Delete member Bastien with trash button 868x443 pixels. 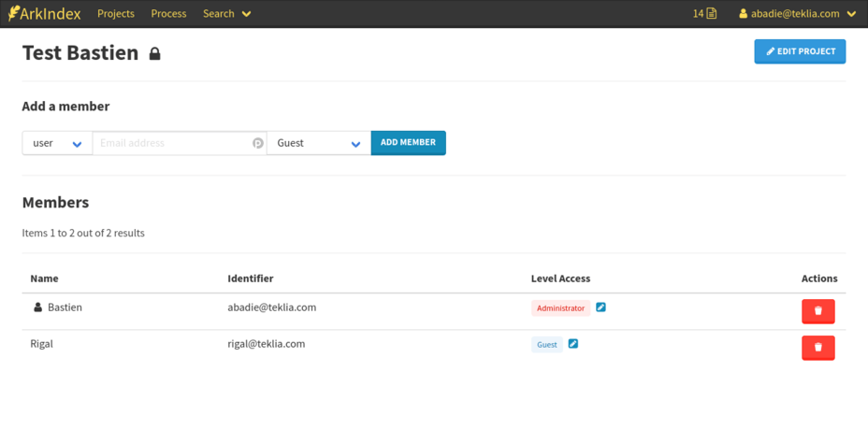tap(817, 311)
